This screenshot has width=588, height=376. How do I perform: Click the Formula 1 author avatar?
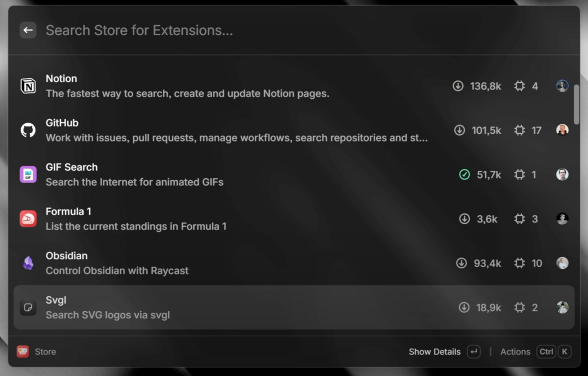(563, 219)
